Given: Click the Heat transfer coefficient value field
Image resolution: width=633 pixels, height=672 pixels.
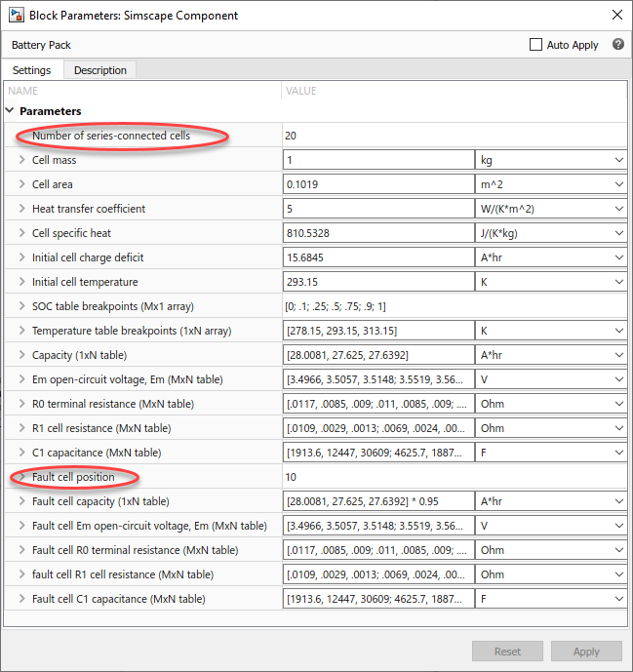Looking at the screenshot, I should (378, 209).
